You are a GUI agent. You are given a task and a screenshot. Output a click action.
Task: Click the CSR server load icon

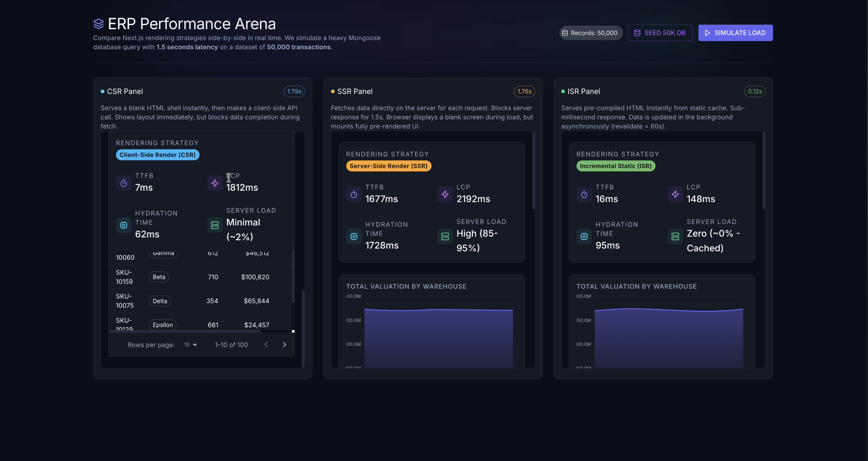pyautogui.click(x=215, y=225)
